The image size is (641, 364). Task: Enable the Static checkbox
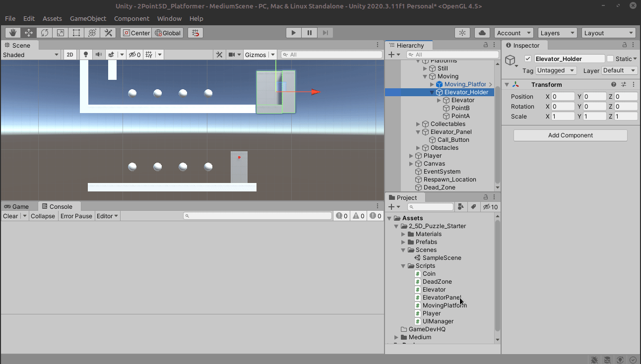tap(610, 59)
